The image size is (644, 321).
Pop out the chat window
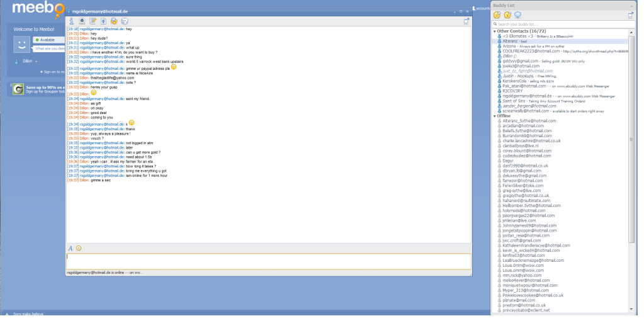click(466, 21)
